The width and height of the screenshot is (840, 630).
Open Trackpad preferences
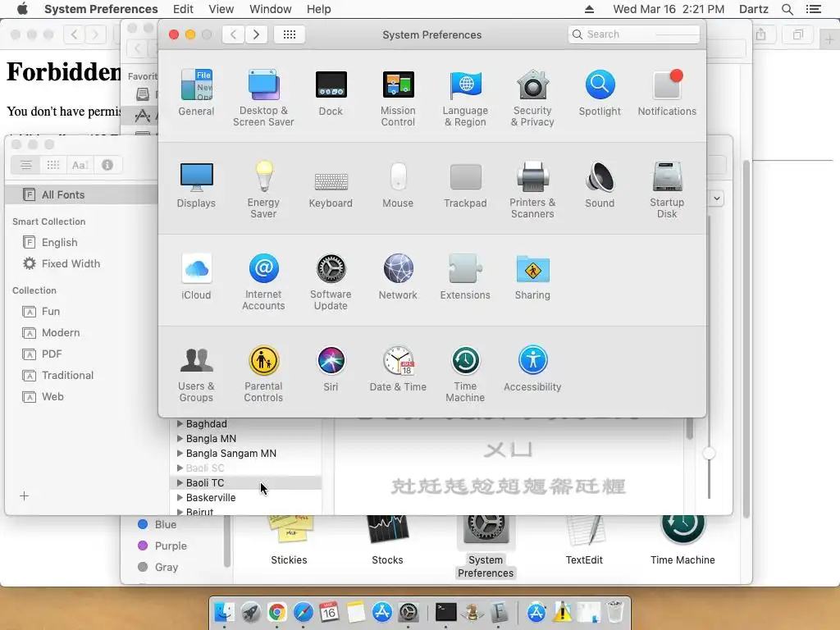465,185
